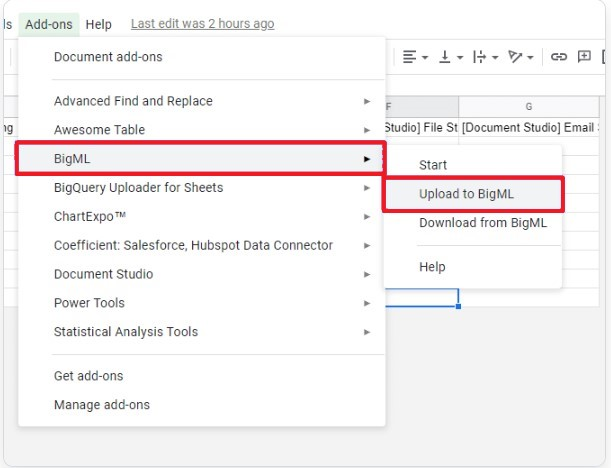Click the submenu arrow beside Power Tools
This screenshot has height=468, width=611.
367,303
